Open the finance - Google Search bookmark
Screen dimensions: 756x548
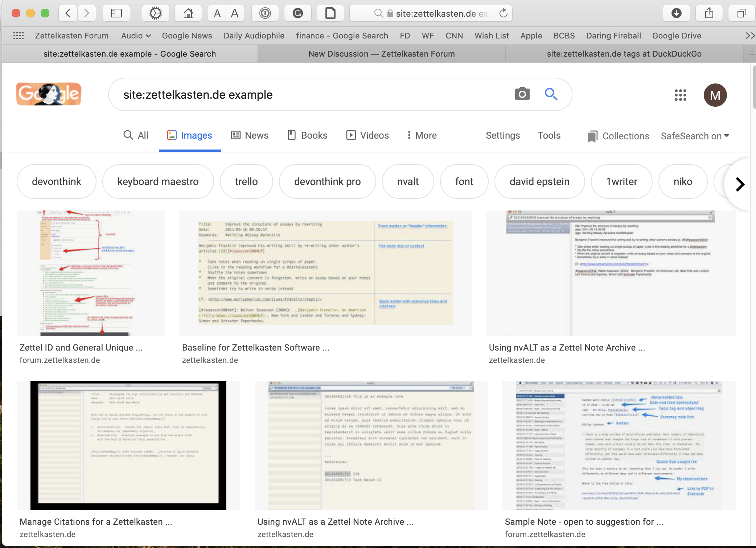pyautogui.click(x=342, y=36)
